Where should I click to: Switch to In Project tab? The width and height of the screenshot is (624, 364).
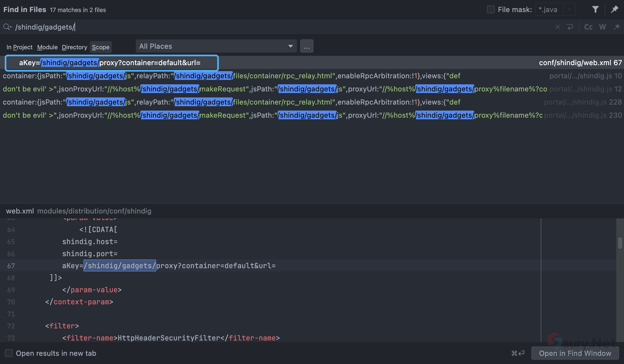click(x=19, y=47)
